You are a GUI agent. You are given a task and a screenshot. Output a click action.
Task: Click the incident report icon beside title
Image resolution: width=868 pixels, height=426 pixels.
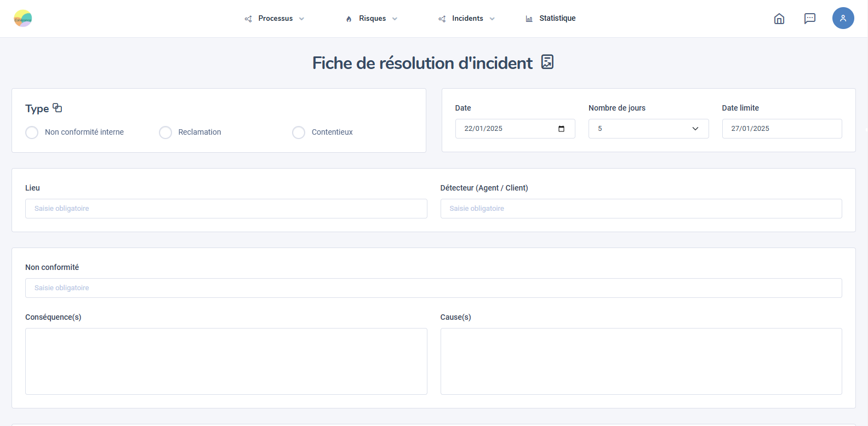pyautogui.click(x=547, y=62)
